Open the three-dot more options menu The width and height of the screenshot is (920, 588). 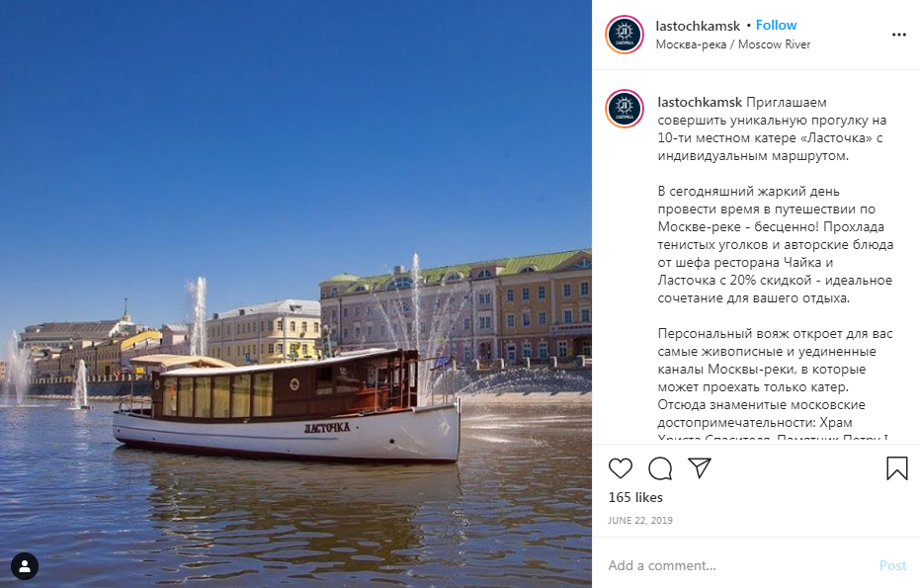tap(899, 35)
